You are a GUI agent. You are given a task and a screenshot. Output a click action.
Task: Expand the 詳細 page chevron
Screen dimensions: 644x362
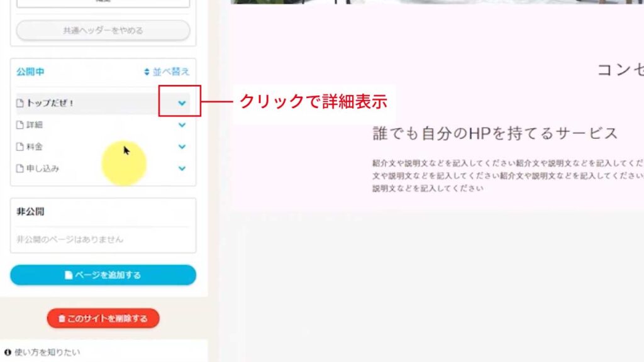point(182,125)
